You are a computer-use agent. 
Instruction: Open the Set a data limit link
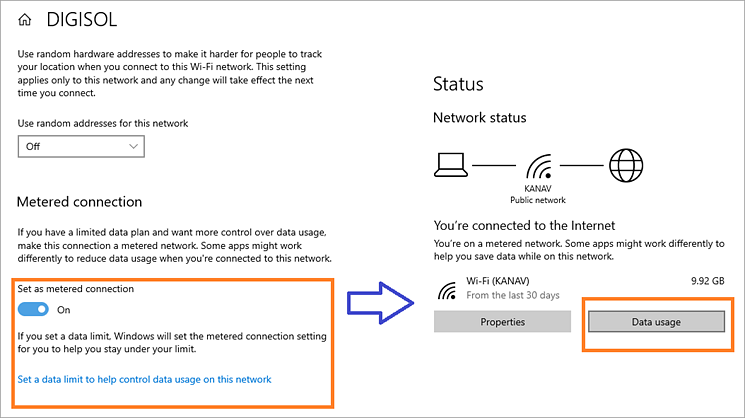(x=144, y=379)
